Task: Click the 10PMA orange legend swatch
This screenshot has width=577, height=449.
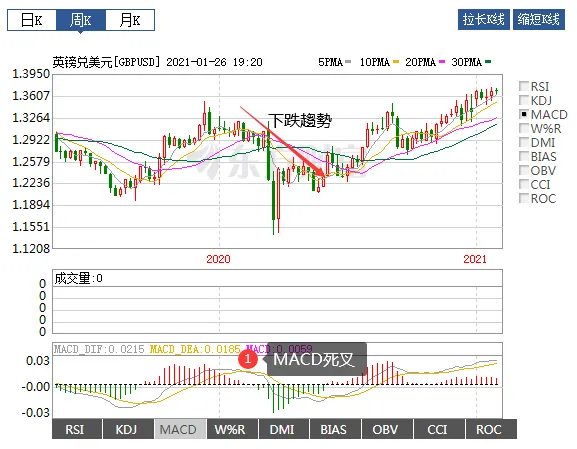Action: pyautogui.click(x=396, y=62)
